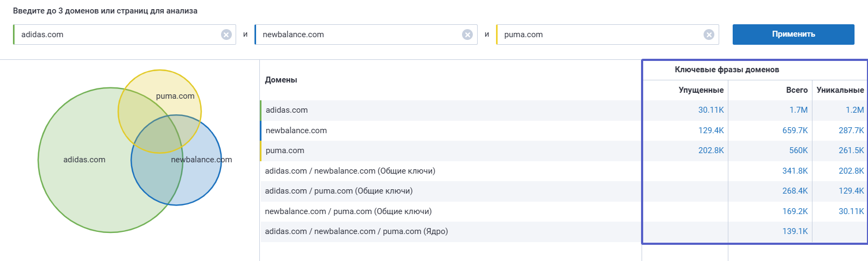
Task: Open adidas.com total keywords 1.7M
Action: (x=798, y=110)
